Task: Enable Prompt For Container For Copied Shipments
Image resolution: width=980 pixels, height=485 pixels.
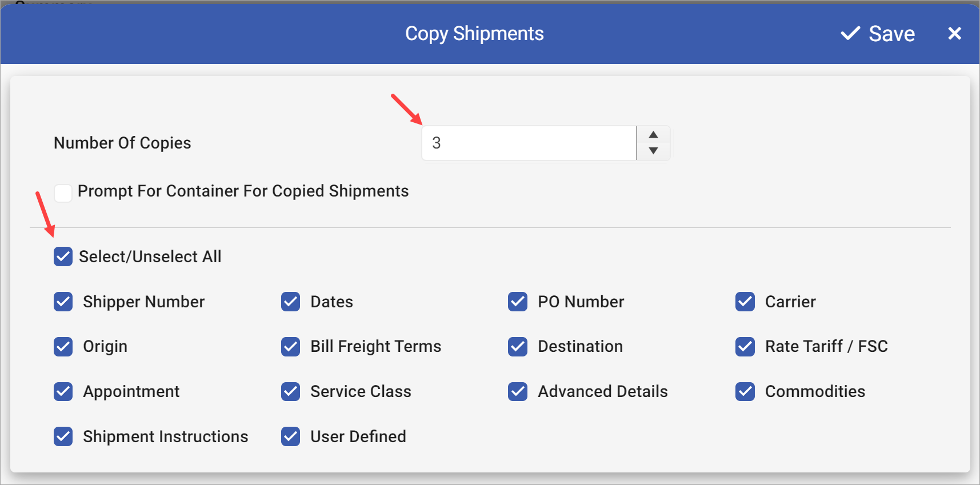Action: (63, 193)
